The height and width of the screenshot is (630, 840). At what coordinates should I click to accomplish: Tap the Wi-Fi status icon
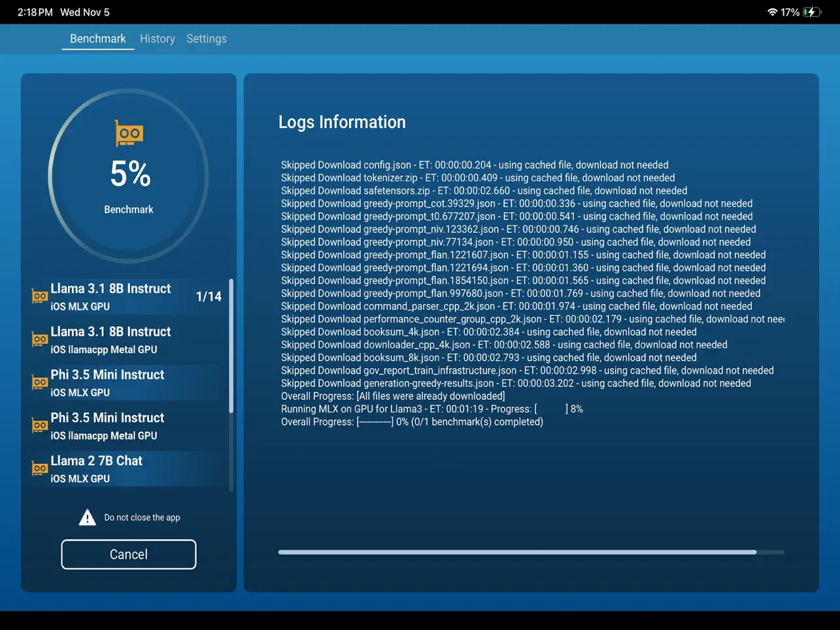(x=772, y=12)
